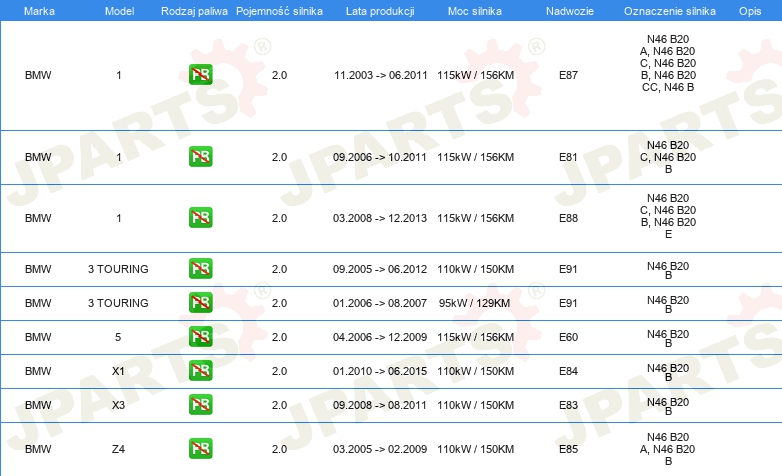Select the E60 body cell
The image size is (782, 476).
coord(568,337)
